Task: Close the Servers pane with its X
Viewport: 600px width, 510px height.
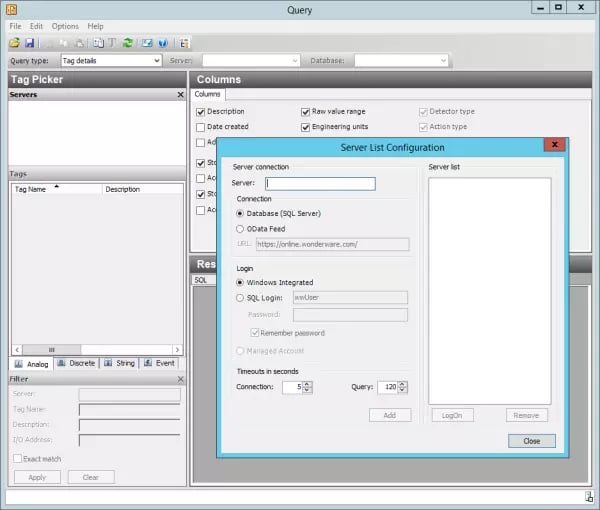Action: point(180,95)
